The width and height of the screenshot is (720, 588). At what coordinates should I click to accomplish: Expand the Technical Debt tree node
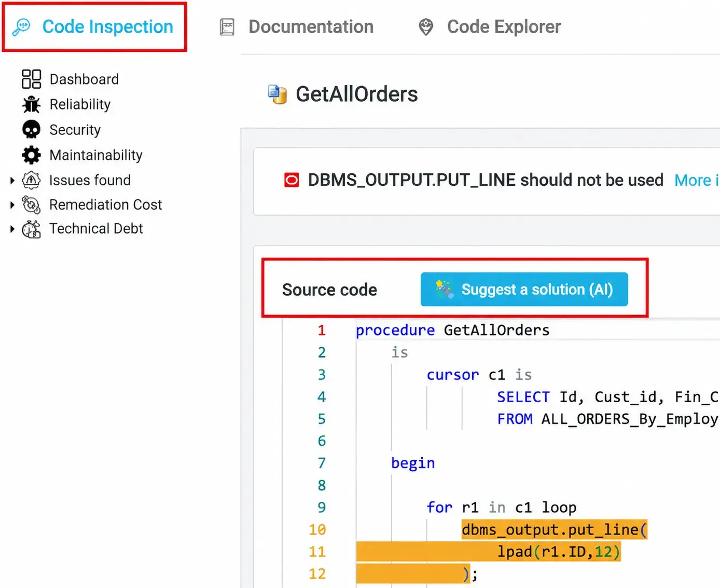[x=12, y=229]
